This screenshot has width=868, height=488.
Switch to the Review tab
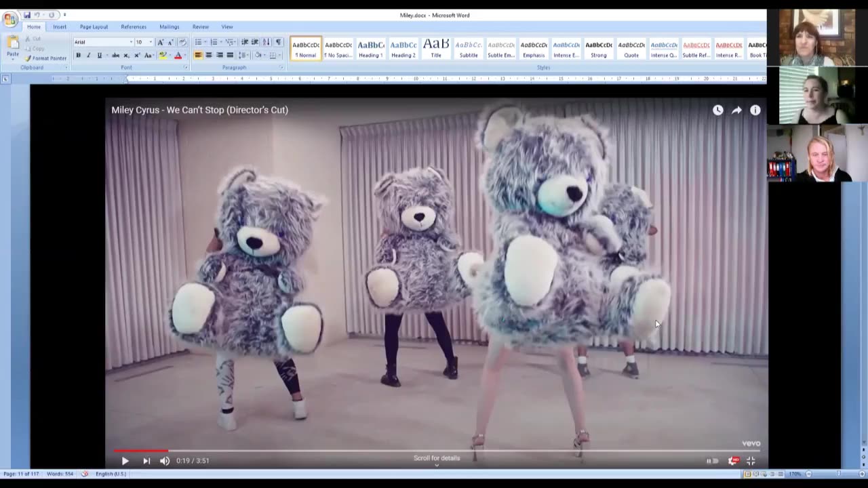[201, 27]
